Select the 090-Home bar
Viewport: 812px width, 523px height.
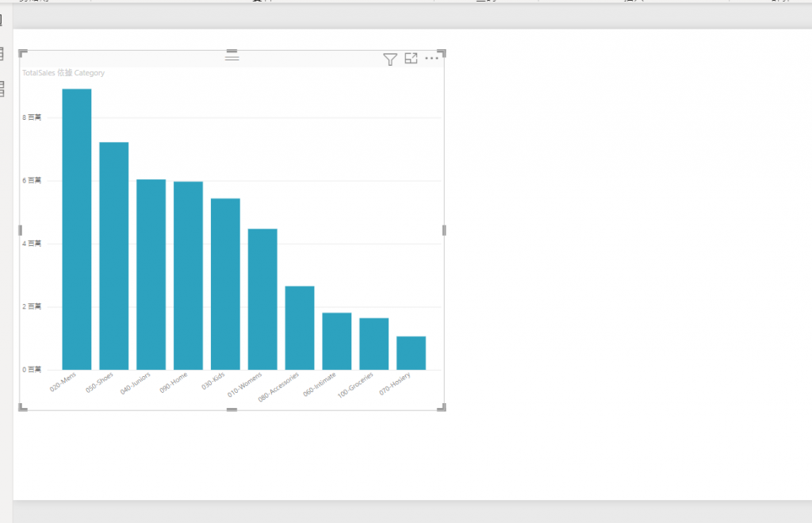pos(188,275)
